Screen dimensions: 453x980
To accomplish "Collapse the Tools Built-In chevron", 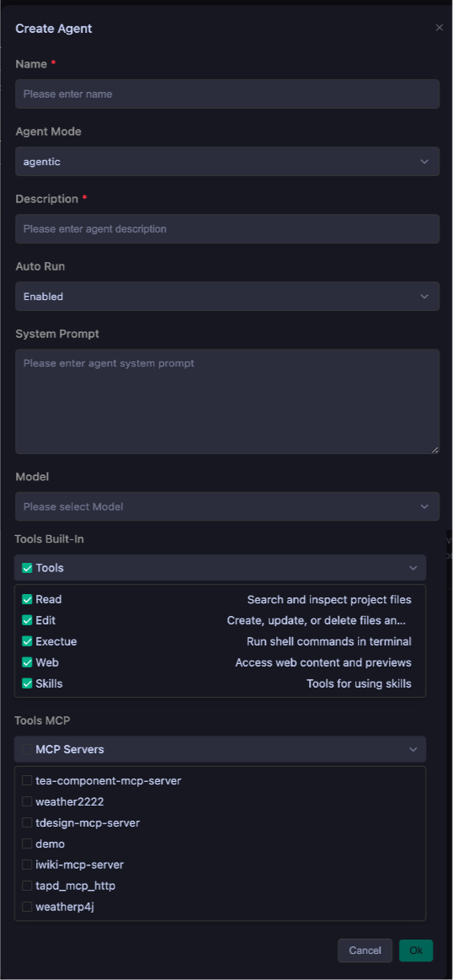I will 413,568.
